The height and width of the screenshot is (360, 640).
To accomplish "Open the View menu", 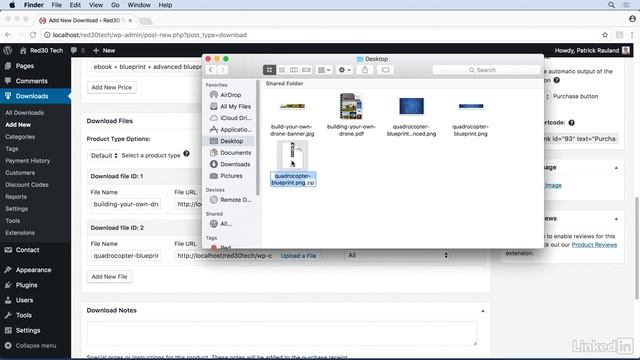I will (x=96, y=5).
